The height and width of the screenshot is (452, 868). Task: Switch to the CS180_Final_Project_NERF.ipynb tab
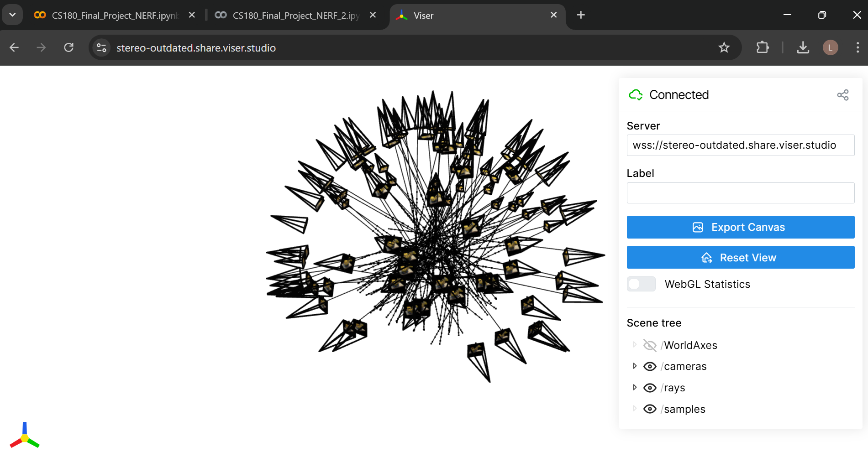tap(114, 16)
